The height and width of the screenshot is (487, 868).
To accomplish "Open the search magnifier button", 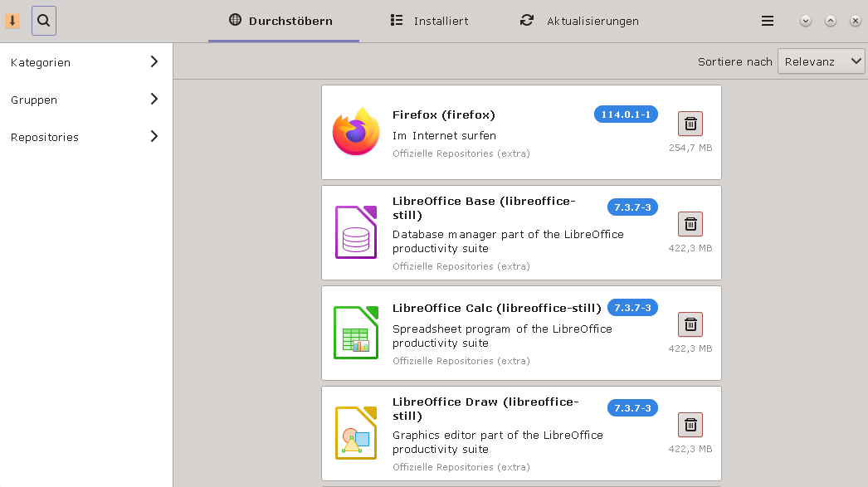I will (x=44, y=21).
